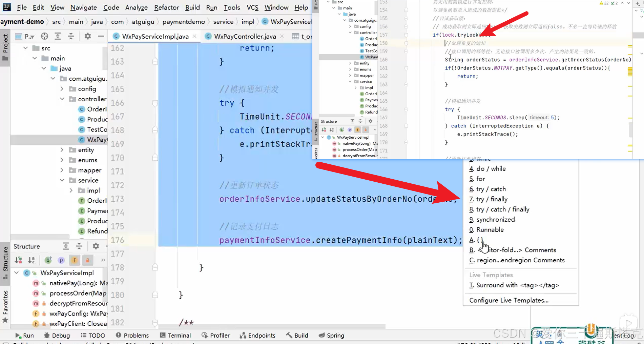
Task: Open the Build menu
Action: pyautogui.click(x=192, y=7)
